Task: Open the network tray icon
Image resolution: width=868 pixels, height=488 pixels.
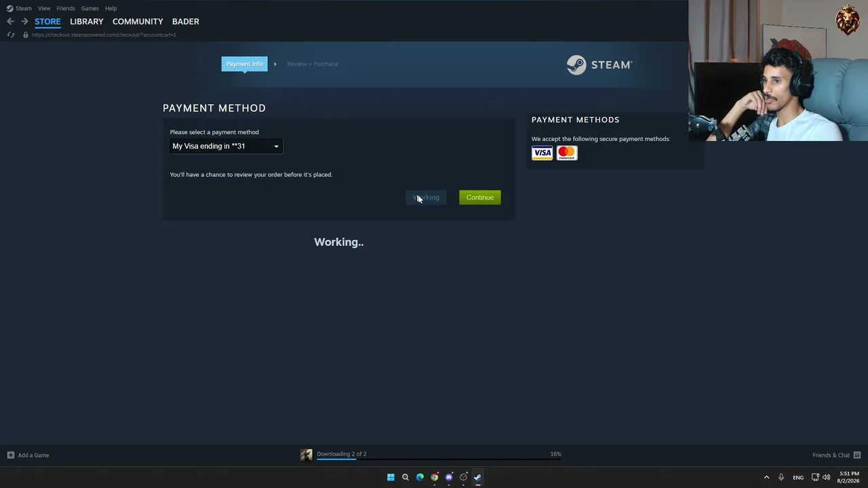Action: coord(815,477)
